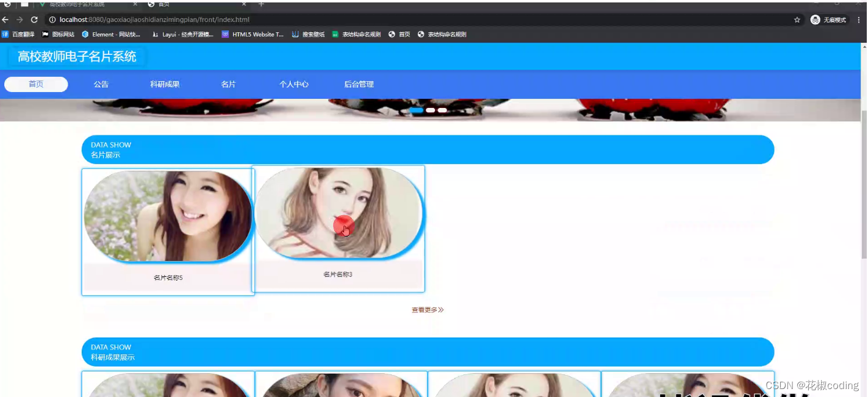868x397 pixels.
Task: Reload the page with the refresh icon
Action: tap(34, 20)
